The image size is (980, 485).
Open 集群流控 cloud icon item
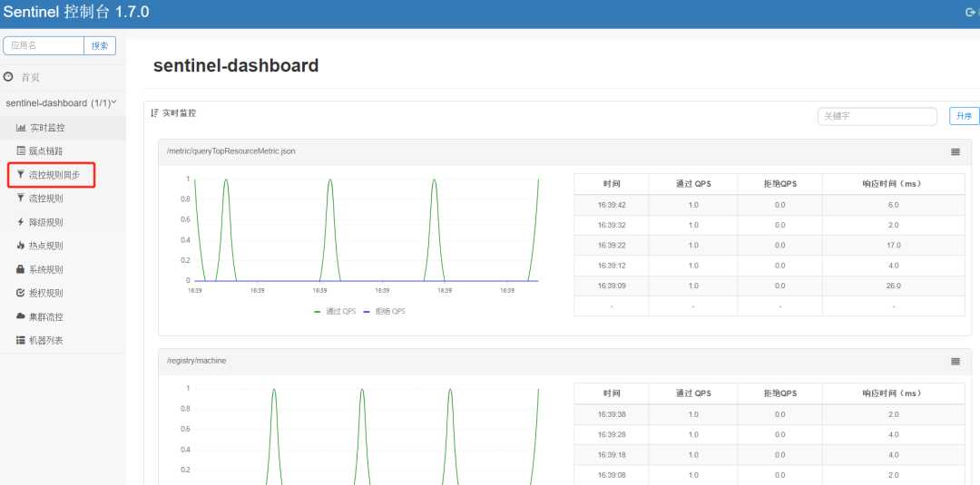[x=63, y=317]
